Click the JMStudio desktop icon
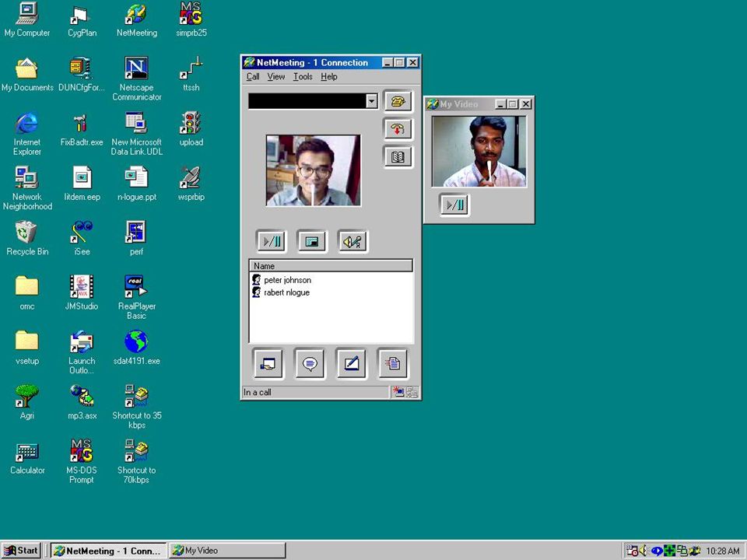Viewport: 747px width, 560px height. pos(82,294)
